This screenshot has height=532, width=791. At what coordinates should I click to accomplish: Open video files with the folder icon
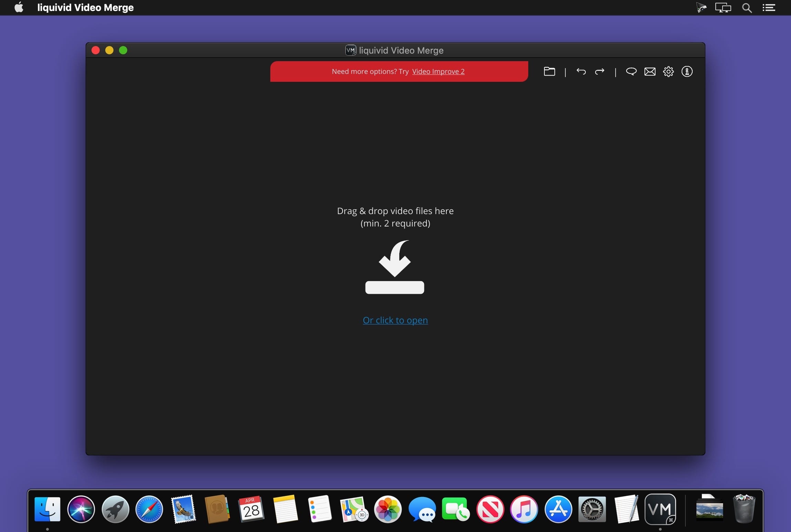(549, 71)
